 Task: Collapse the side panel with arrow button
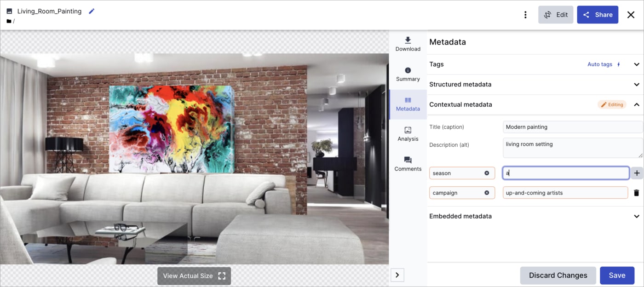(397, 275)
